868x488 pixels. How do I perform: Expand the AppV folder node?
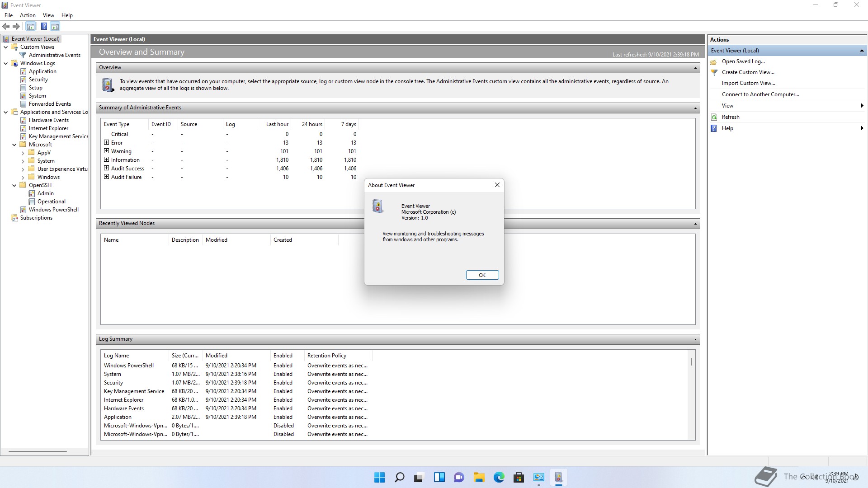(23, 153)
